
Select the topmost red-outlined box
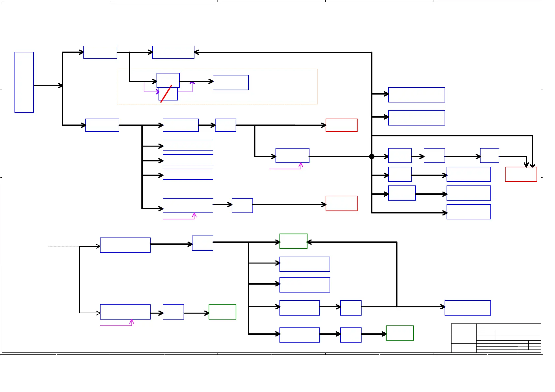(341, 125)
